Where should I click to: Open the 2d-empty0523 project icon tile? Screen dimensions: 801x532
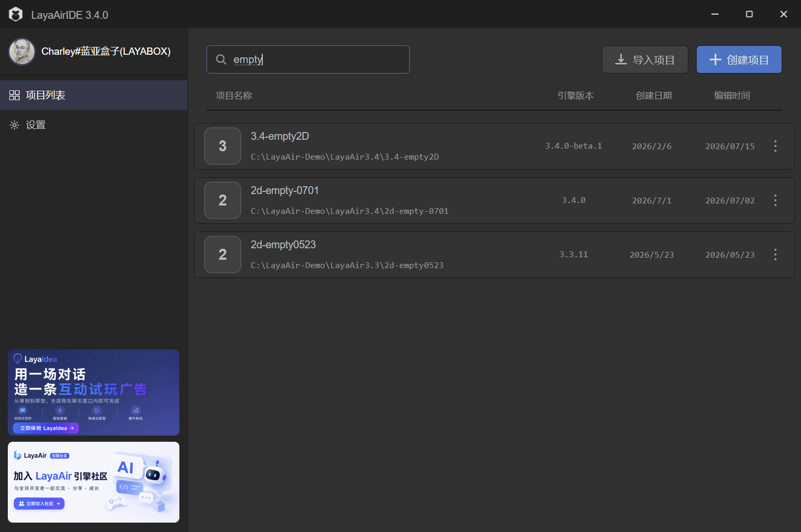[223, 255]
